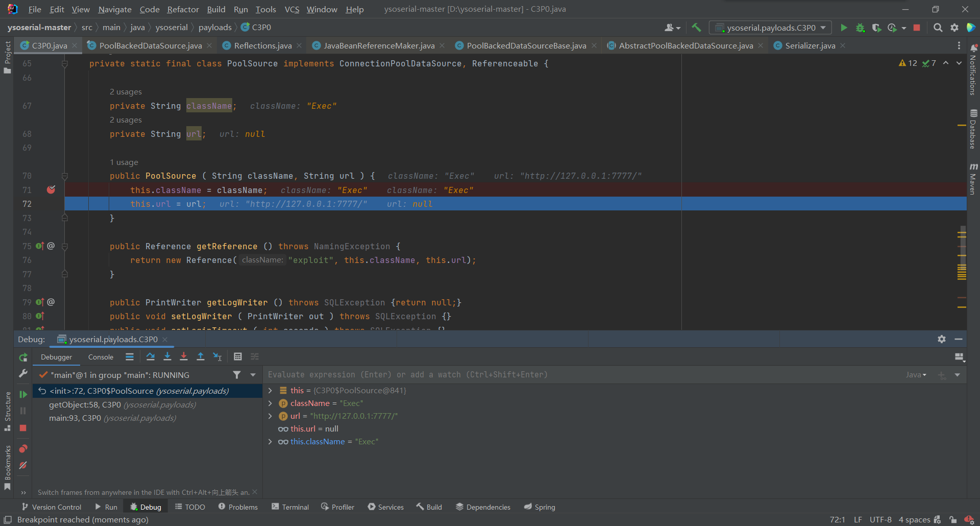Expand the this.className watch node

[x=271, y=442]
